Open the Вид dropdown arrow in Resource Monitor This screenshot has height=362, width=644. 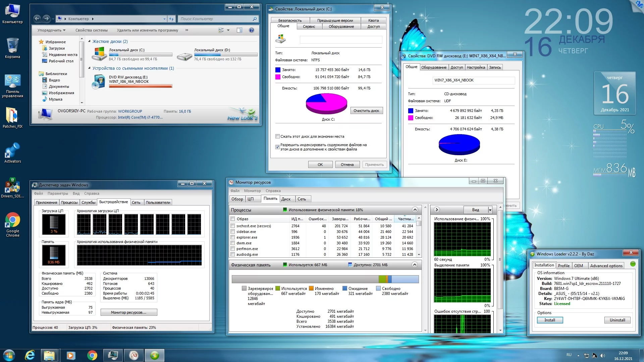pyautogui.click(x=490, y=210)
